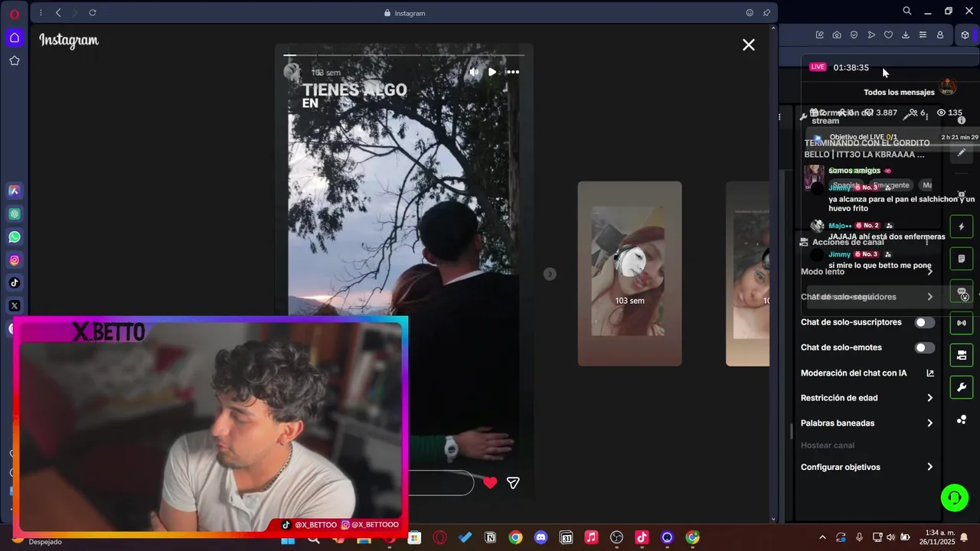Click the Opera logo menu button
The height and width of the screenshot is (551, 980).
coord(15,14)
